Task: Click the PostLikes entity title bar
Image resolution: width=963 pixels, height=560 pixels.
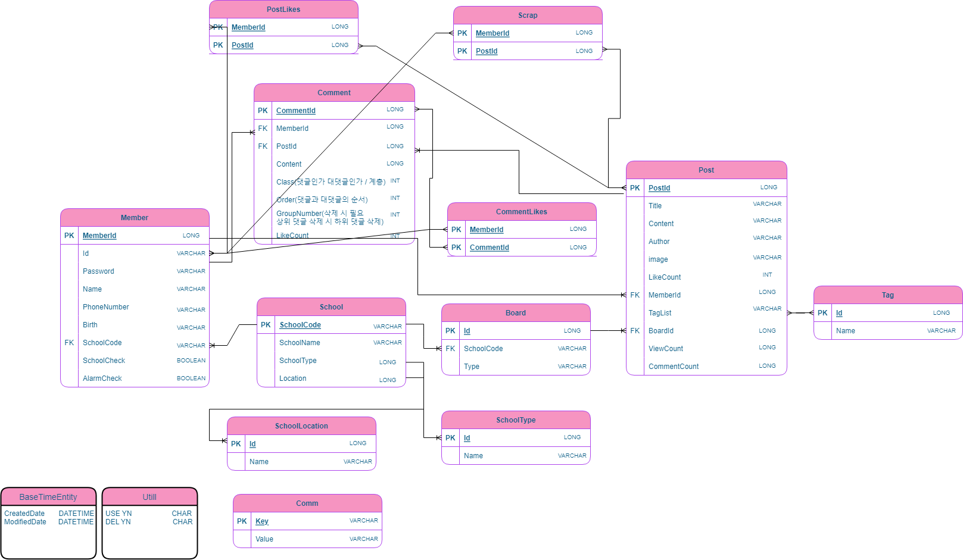Action: 283,9
